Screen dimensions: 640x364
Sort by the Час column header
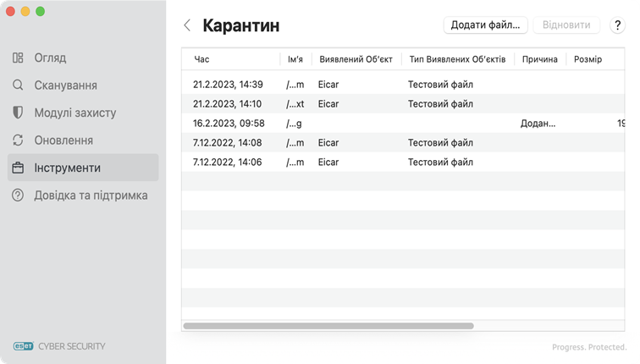click(201, 59)
